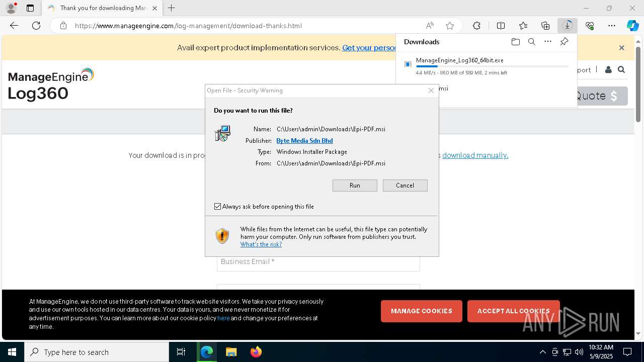Click the ManageEngine site search icon
The image size is (644, 362).
point(621,70)
